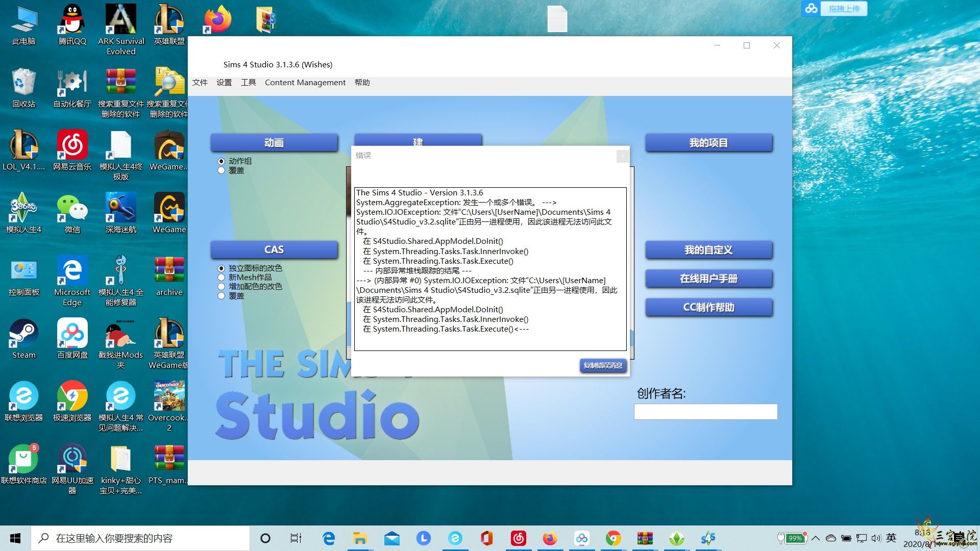Image resolution: width=980 pixels, height=551 pixels.
Task: Open 模拟人生4 desktop icon
Action: pyautogui.click(x=24, y=213)
